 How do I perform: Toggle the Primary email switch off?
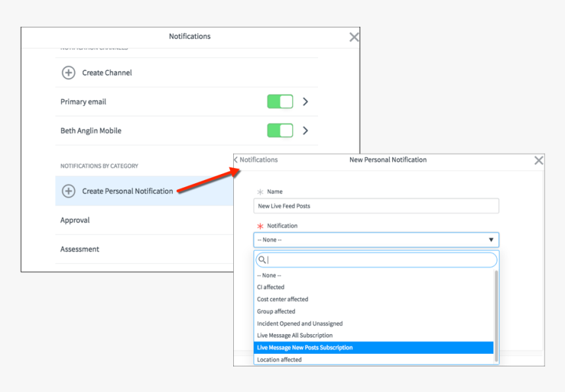(280, 102)
